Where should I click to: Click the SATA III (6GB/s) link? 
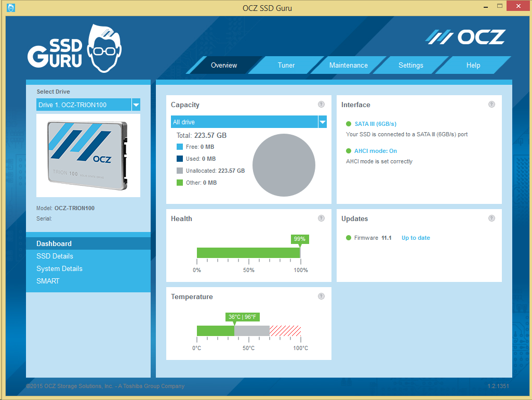375,124
